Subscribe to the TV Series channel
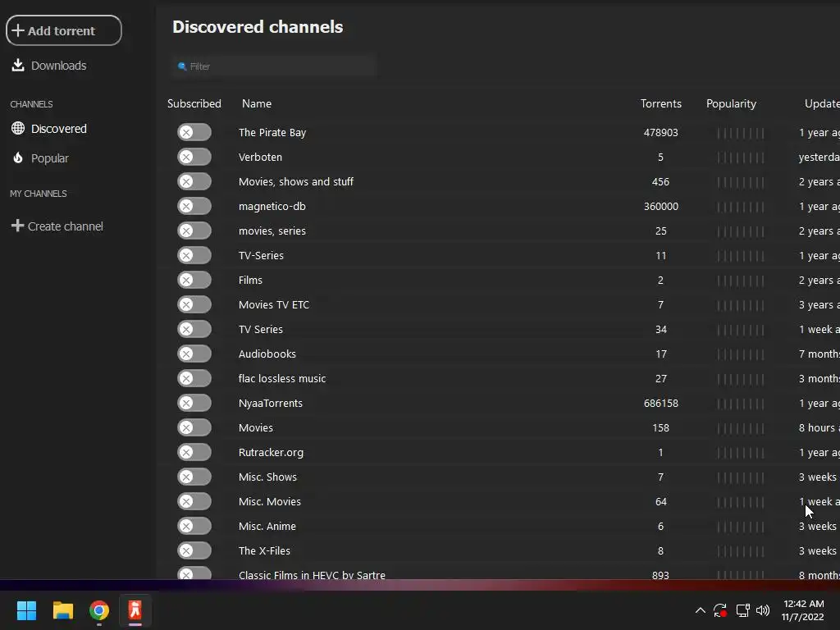 (x=194, y=330)
